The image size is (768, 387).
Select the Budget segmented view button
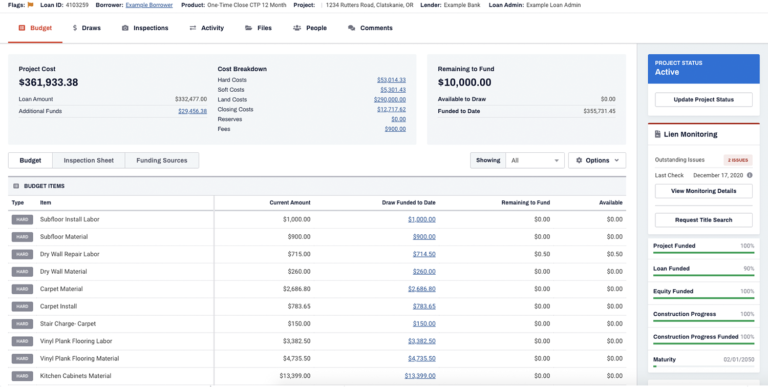30,160
